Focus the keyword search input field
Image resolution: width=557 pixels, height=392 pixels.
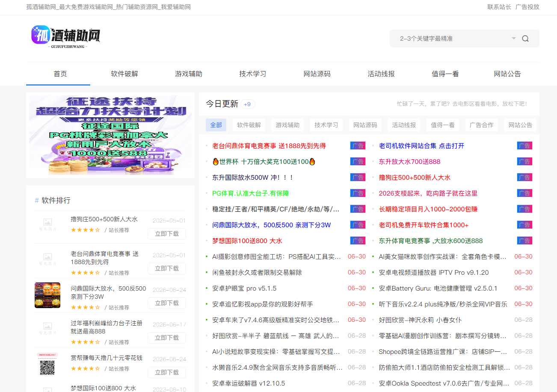(453, 39)
